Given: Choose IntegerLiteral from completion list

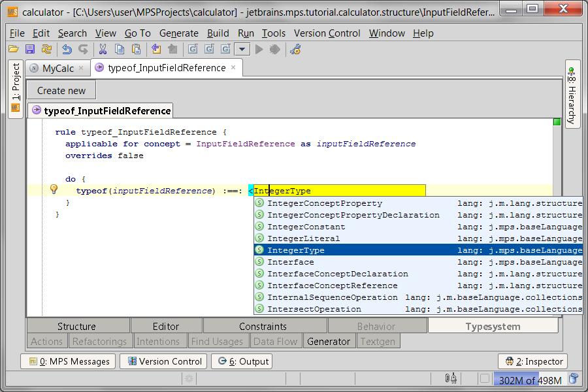Looking at the screenshot, I should coord(418,238).
